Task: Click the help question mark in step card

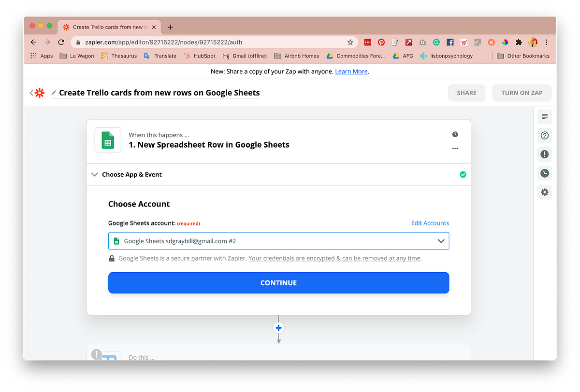Action: pos(455,135)
